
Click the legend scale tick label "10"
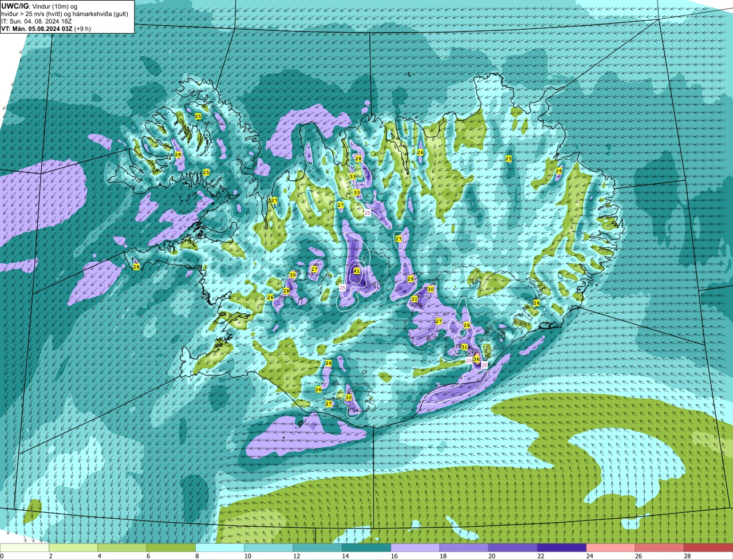247,556
